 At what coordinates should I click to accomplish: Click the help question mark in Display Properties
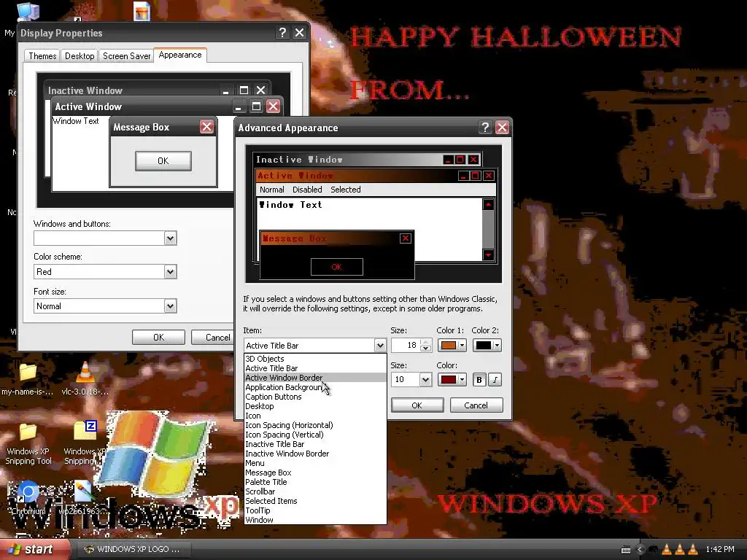coord(282,33)
